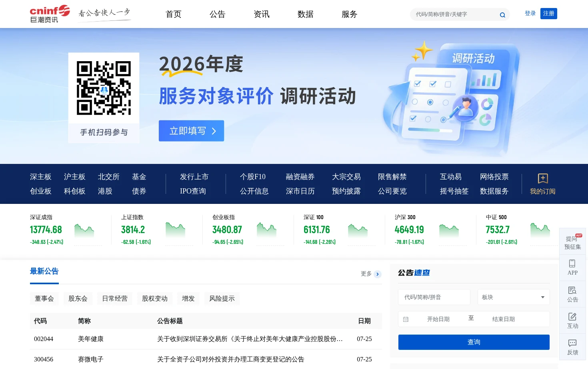The width and height of the screenshot is (588, 369).
Task: Open 数据服务 link
Action: coord(494,191)
